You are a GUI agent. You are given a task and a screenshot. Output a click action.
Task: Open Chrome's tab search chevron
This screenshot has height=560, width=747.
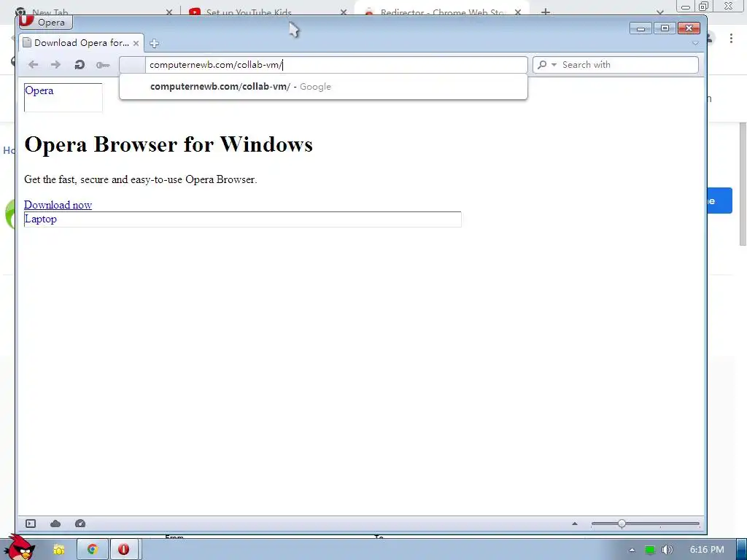click(x=659, y=12)
